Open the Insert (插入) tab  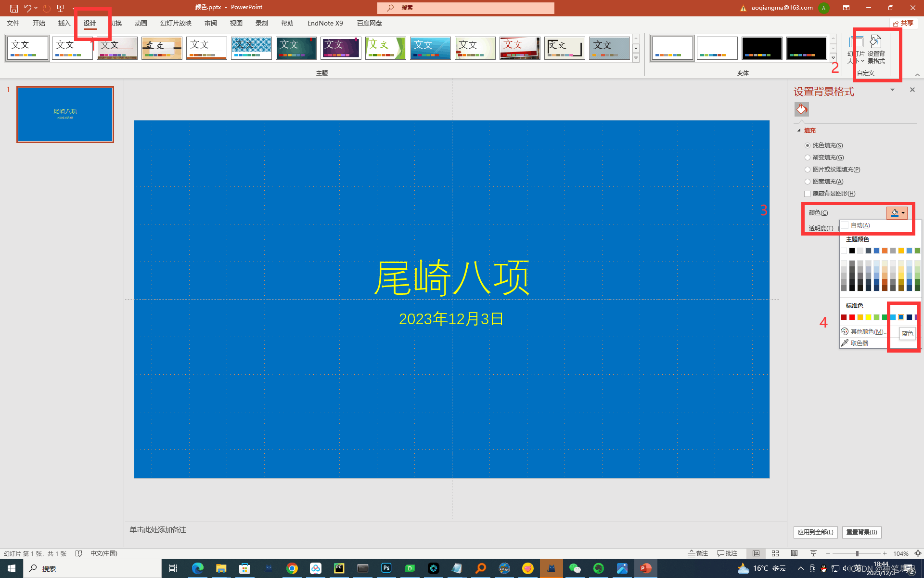pos(64,23)
